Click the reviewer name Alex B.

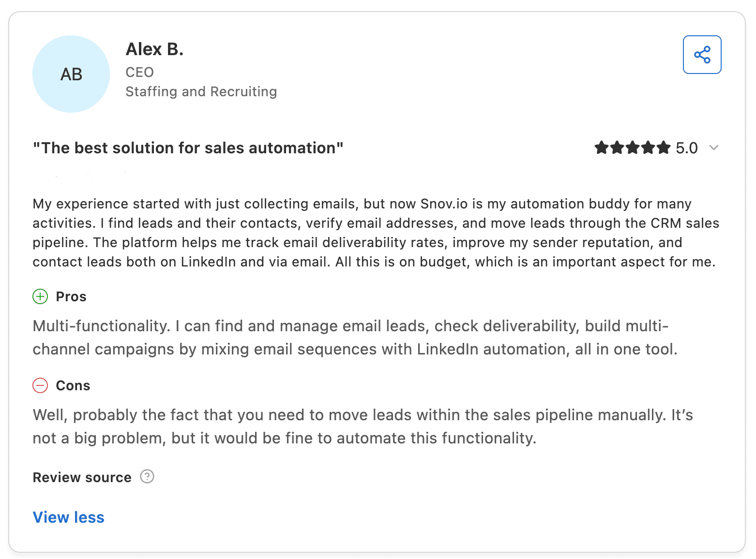coord(154,49)
